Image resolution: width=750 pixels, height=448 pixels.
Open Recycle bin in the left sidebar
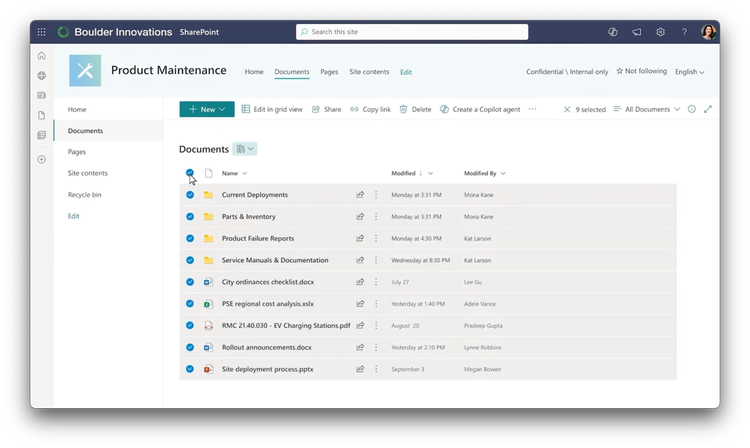coord(85,195)
